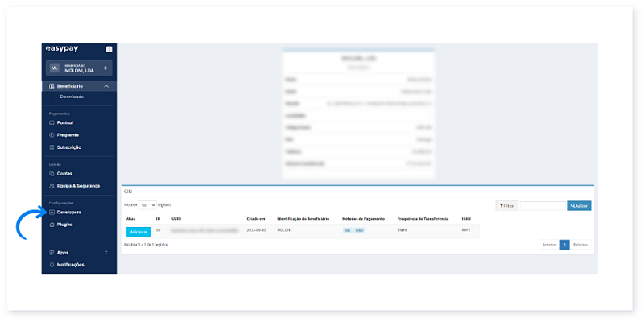Select page 1 in pagination

coord(565,244)
